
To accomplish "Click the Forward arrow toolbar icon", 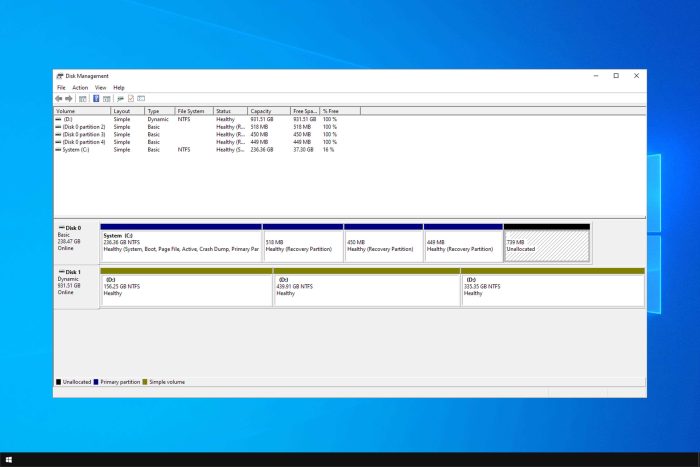I will [69, 99].
